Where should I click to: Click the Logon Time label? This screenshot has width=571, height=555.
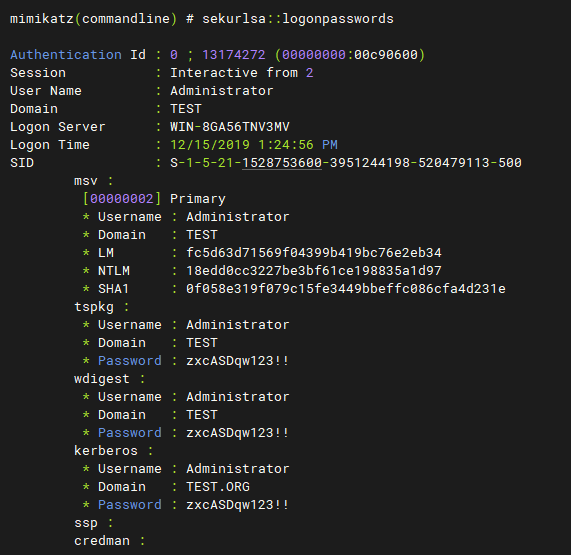[x=50, y=145]
